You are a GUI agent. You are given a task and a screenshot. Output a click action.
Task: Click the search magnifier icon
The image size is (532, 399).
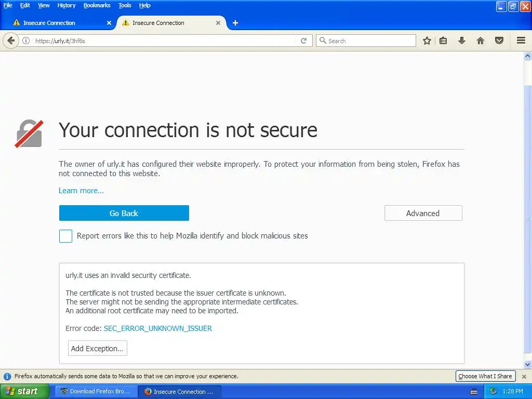pos(323,41)
